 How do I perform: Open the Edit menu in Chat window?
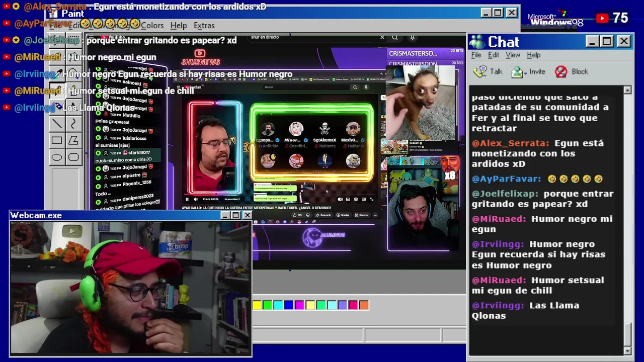pyautogui.click(x=493, y=55)
